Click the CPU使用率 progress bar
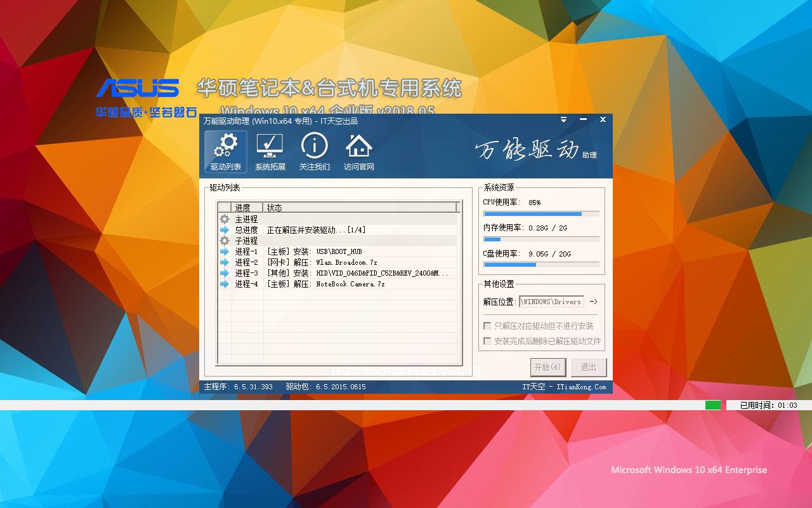 click(x=540, y=213)
